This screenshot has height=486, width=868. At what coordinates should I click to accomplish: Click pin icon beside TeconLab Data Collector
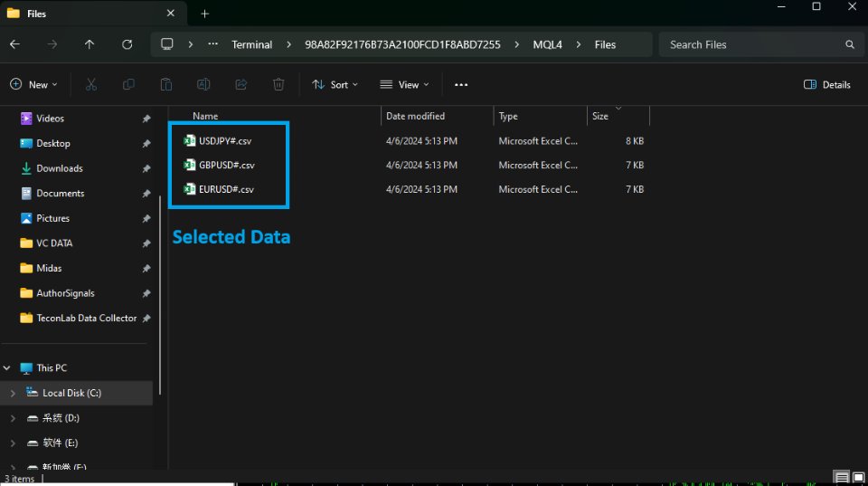(146, 318)
